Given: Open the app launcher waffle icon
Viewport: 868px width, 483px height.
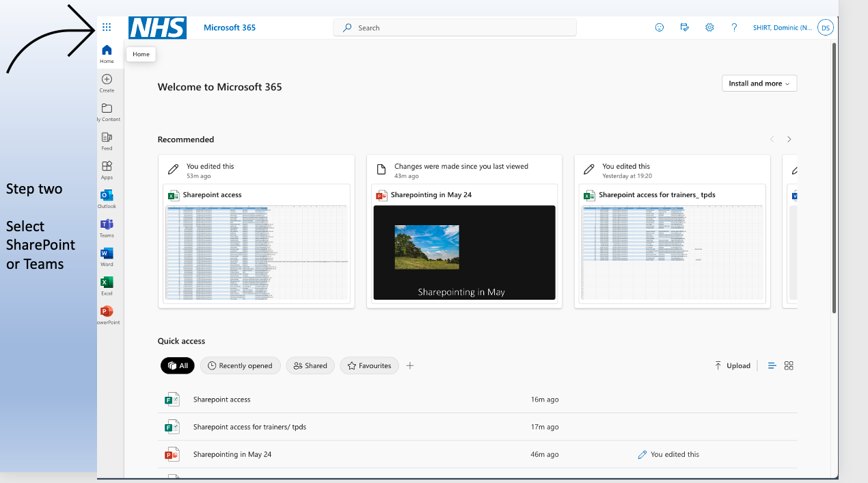Looking at the screenshot, I should (107, 27).
